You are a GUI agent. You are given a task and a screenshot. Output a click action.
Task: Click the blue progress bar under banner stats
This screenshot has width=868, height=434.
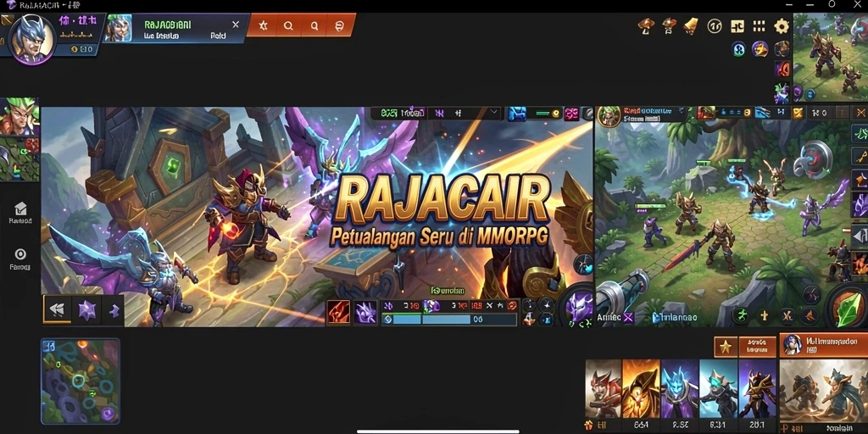click(449, 320)
